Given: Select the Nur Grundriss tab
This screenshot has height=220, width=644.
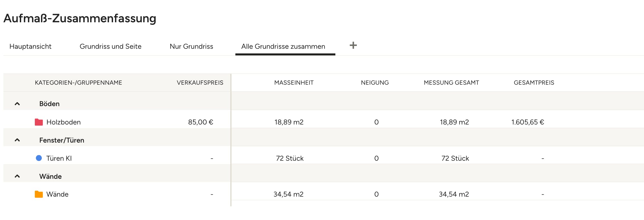Looking at the screenshot, I should [191, 47].
